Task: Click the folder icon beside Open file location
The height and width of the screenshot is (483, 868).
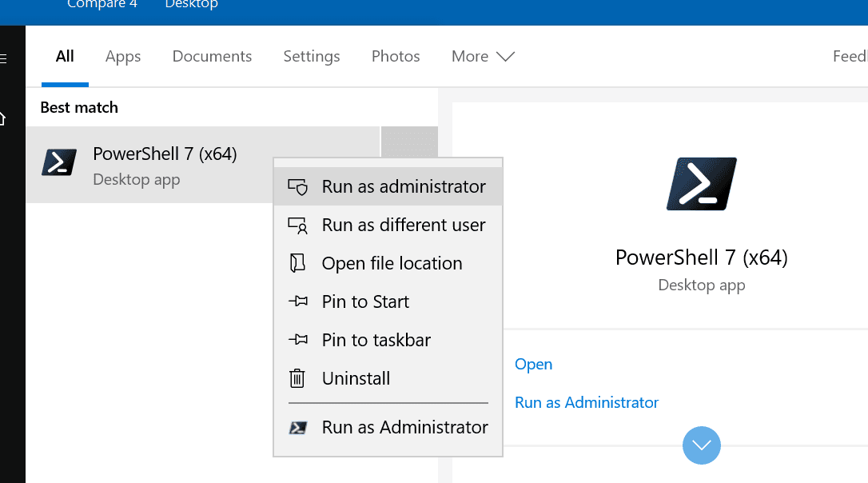Action: [x=298, y=263]
